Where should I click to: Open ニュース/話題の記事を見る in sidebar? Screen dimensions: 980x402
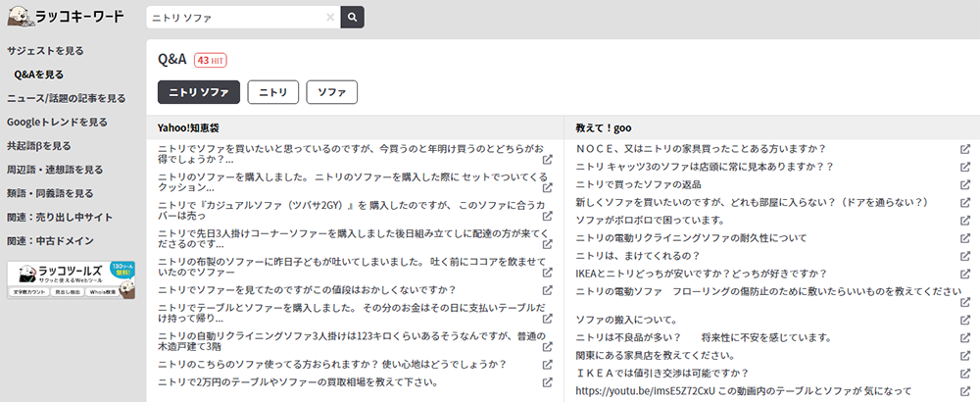click(x=67, y=98)
